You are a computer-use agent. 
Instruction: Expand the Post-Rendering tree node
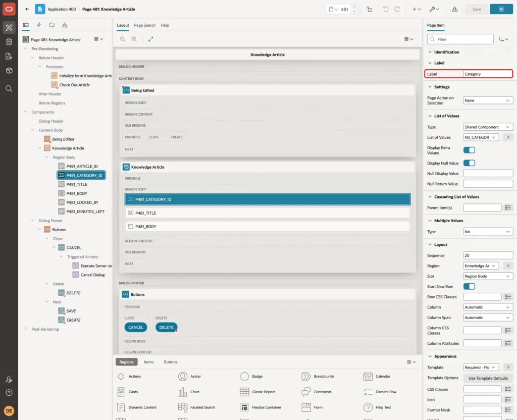click(26, 329)
